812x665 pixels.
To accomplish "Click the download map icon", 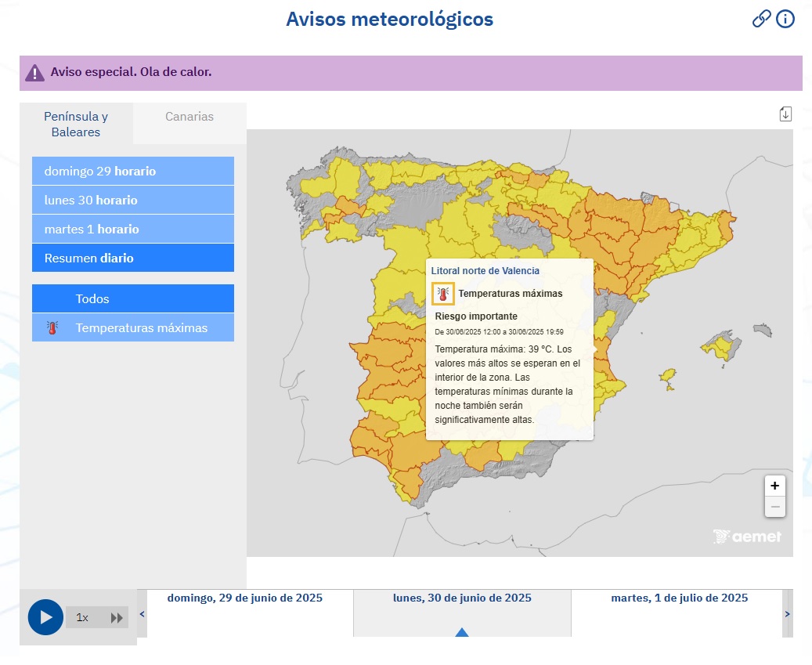I will (x=785, y=114).
